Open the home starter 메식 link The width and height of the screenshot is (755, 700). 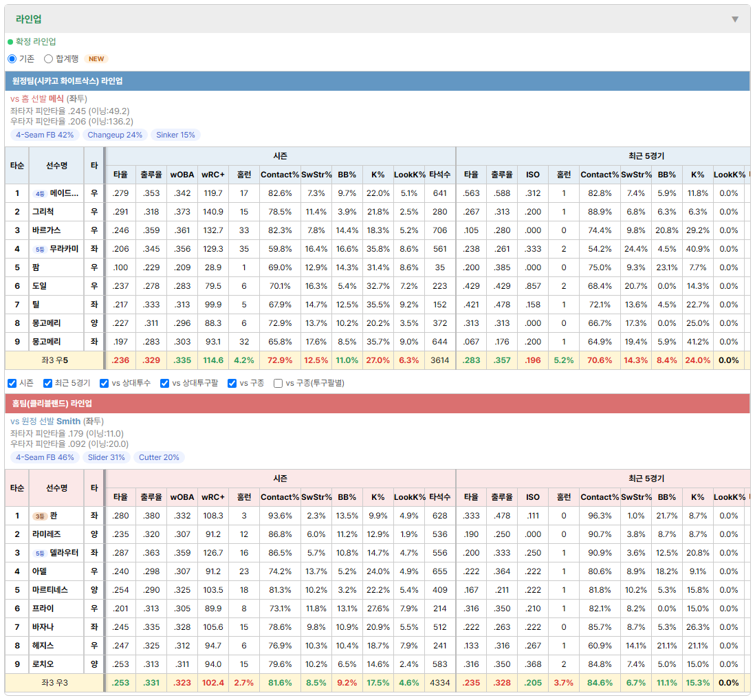pos(56,99)
